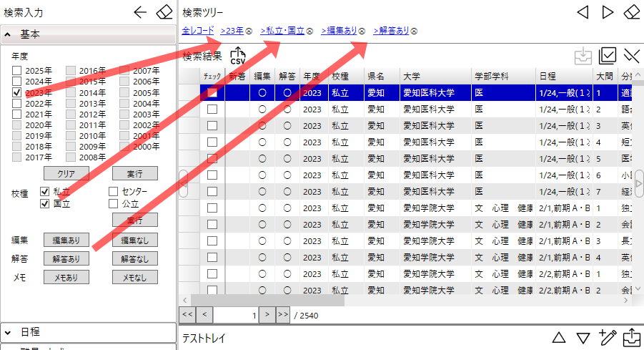Click the 学部学科 column header
Screen dimensions: 644x350
coord(503,77)
